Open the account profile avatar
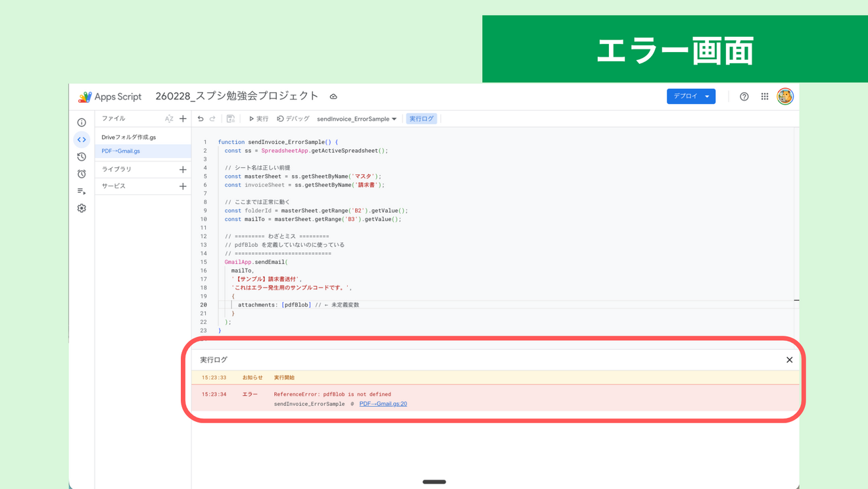 tap(785, 96)
